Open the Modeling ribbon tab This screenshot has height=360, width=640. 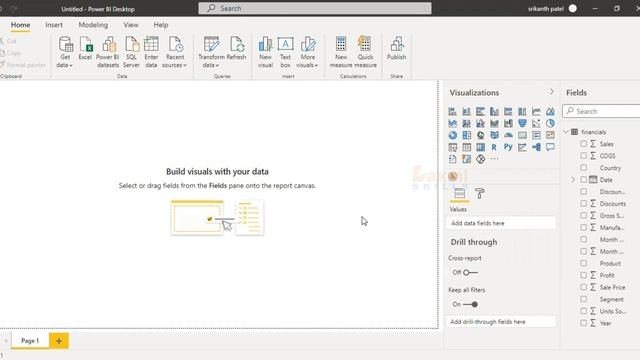click(x=93, y=25)
